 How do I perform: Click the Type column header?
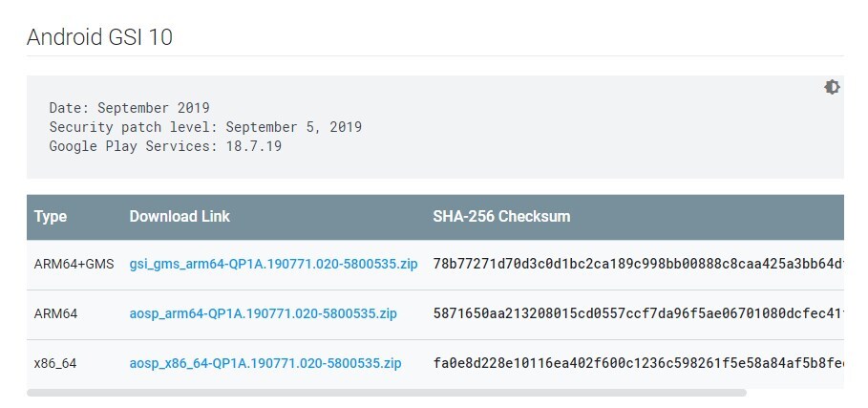pos(51,216)
